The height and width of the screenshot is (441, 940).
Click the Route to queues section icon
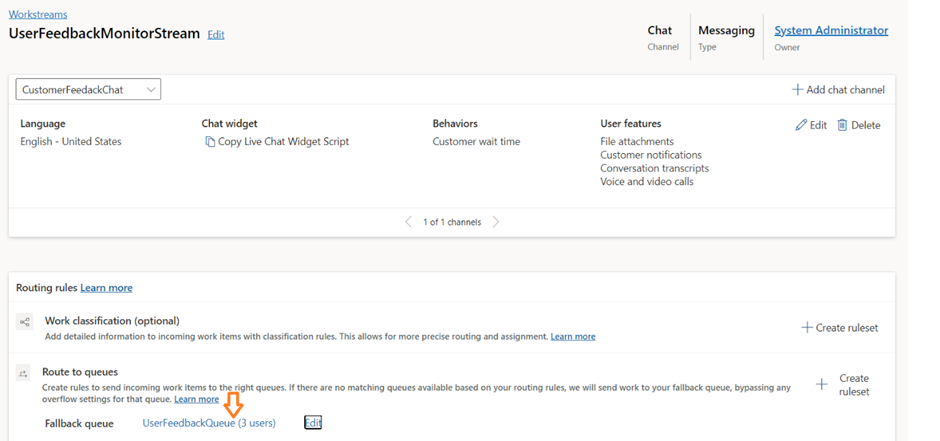point(24,373)
